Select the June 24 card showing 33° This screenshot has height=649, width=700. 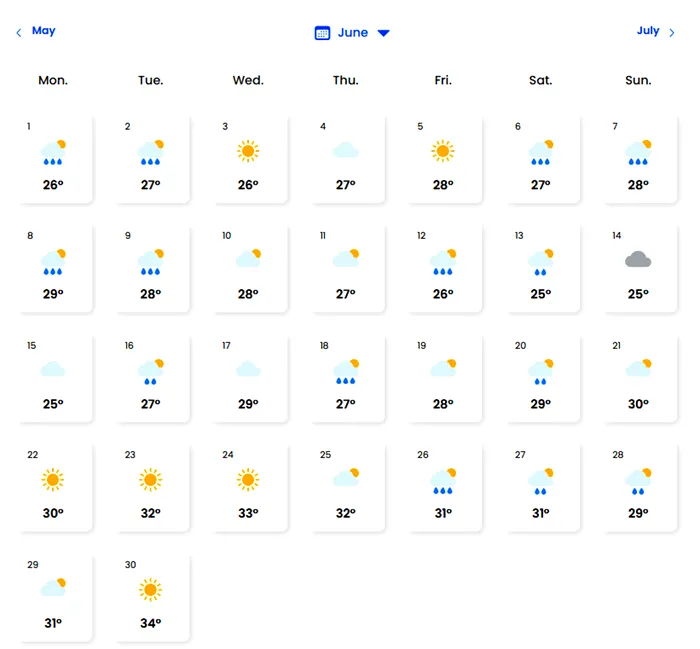251,487
